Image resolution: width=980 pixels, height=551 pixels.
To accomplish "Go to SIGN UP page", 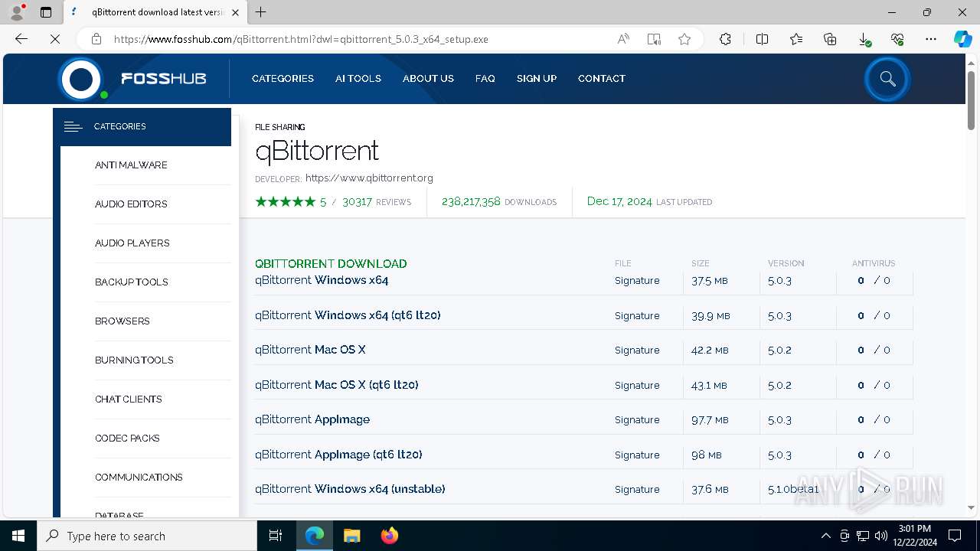I will point(537,79).
